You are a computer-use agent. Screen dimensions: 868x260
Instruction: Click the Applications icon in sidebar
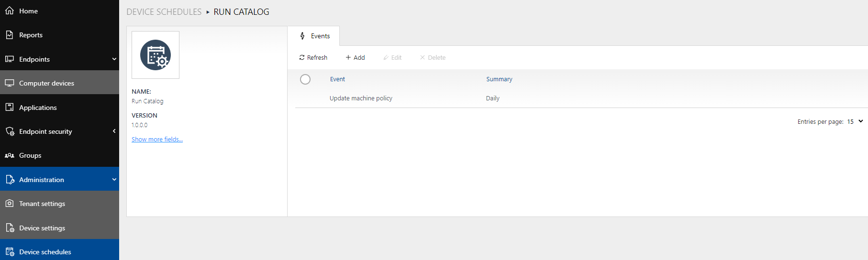coord(10,107)
